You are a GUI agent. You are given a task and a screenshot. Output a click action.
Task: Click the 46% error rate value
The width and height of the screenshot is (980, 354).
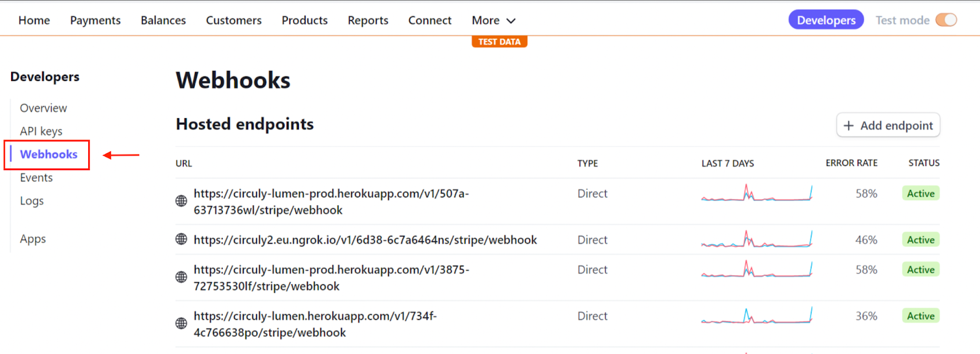866,240
